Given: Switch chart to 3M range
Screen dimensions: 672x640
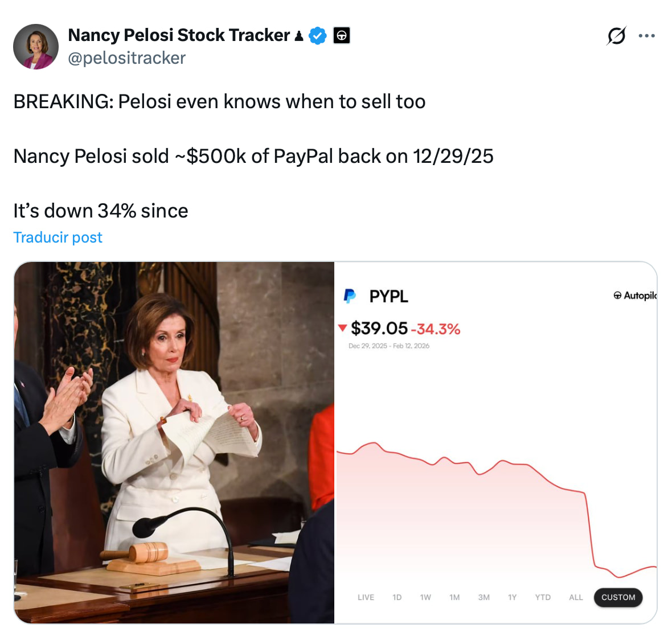Looking at the screenshot, I should coord(484,597).
